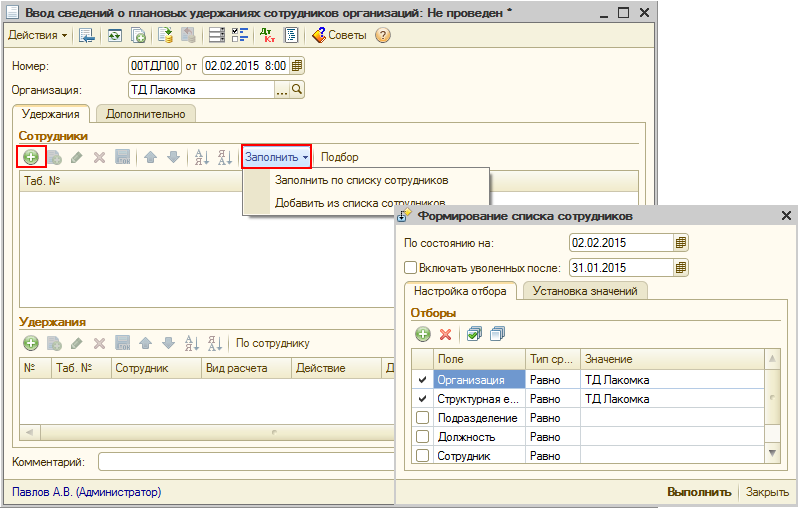The height and width of the screenshot is (508, 800).
Task: Click the Подбор button
Action: click(x=339, y=157)
